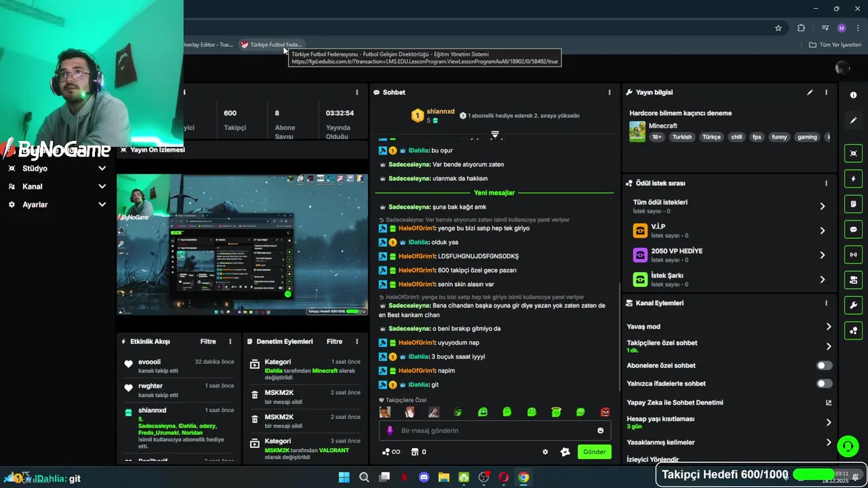The height and width of the screenshot is (488, 868).
Task: Click the Takipçi Hedefi green progress bar
Action: (x=814, y=474)
